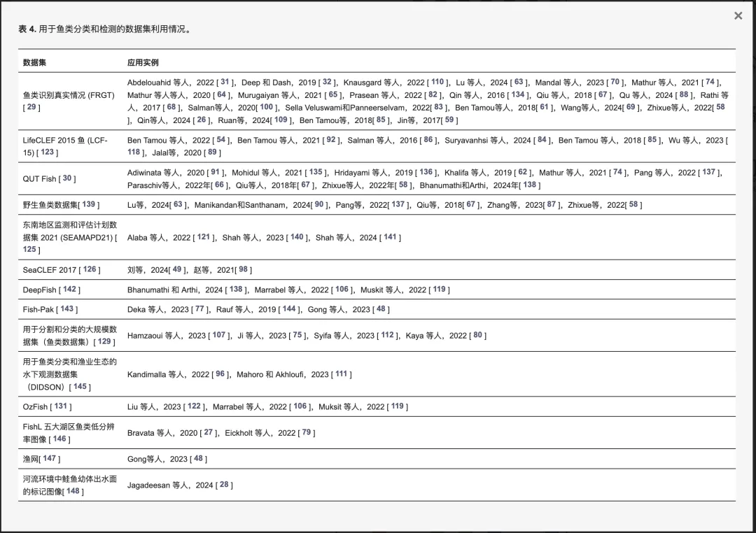The height and width of the screenshot is (533, 756).
Task: Open citation 49 for 刘等 2024
Action: click(x=177, y=269)
